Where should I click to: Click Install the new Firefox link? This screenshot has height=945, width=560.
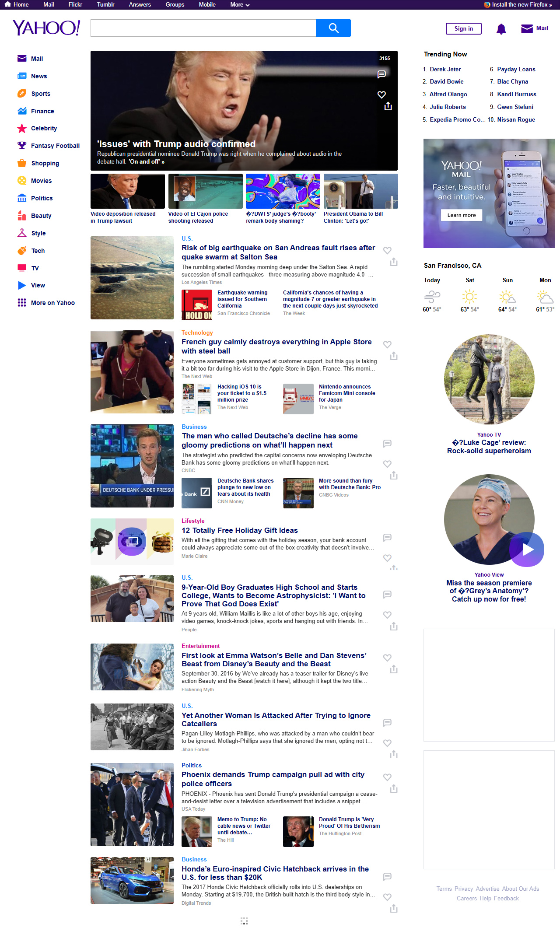click(x=521, y=4)
